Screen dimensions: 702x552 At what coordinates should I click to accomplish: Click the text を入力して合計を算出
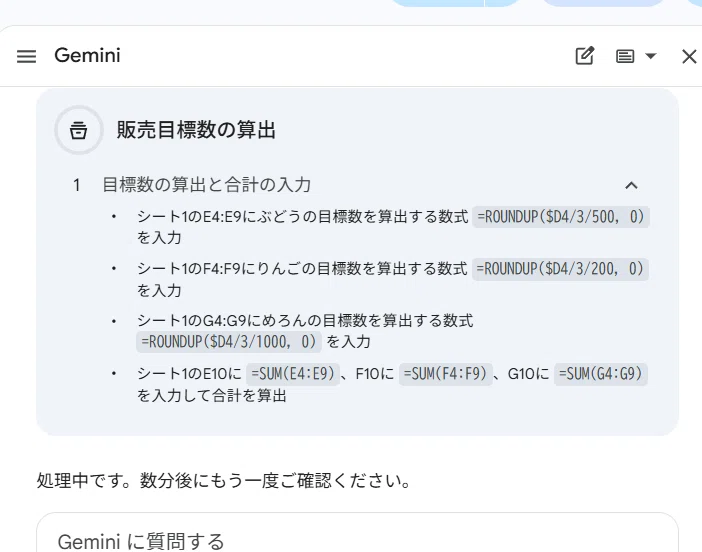tap(212, 396)
